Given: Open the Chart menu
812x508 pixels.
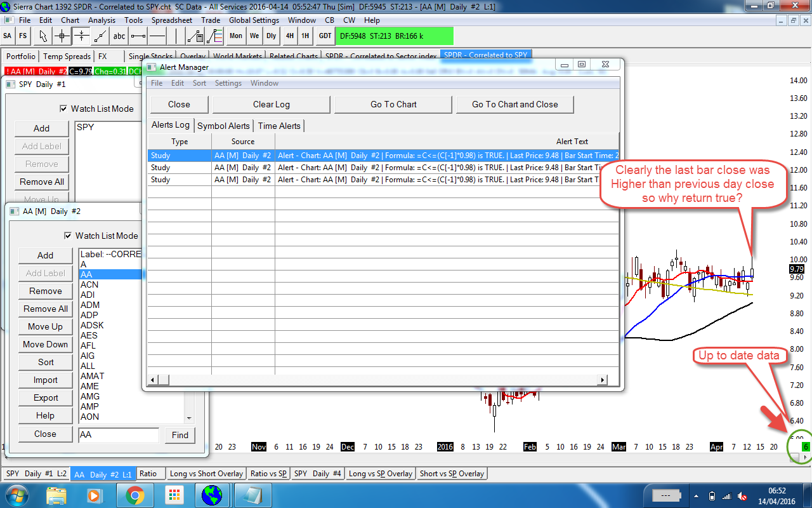Looking at the screenshot, I should [x=70, y=20].
